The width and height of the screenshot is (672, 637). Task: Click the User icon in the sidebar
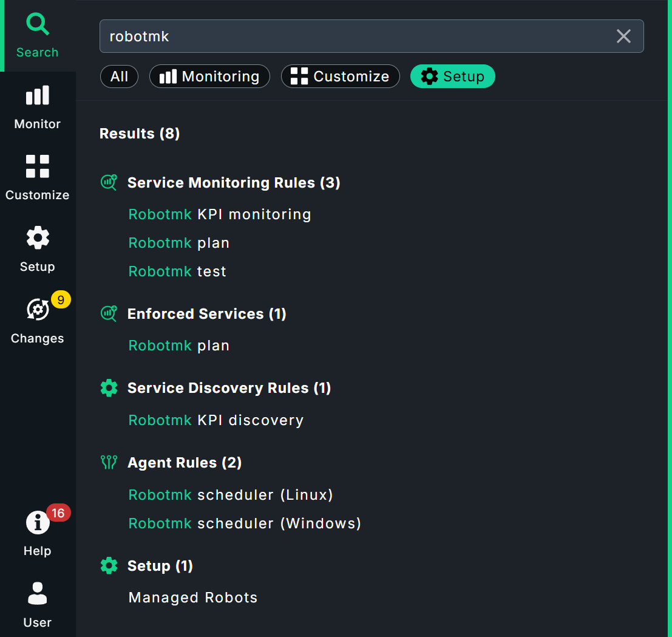pyautogui.click(x=37, y=593)
